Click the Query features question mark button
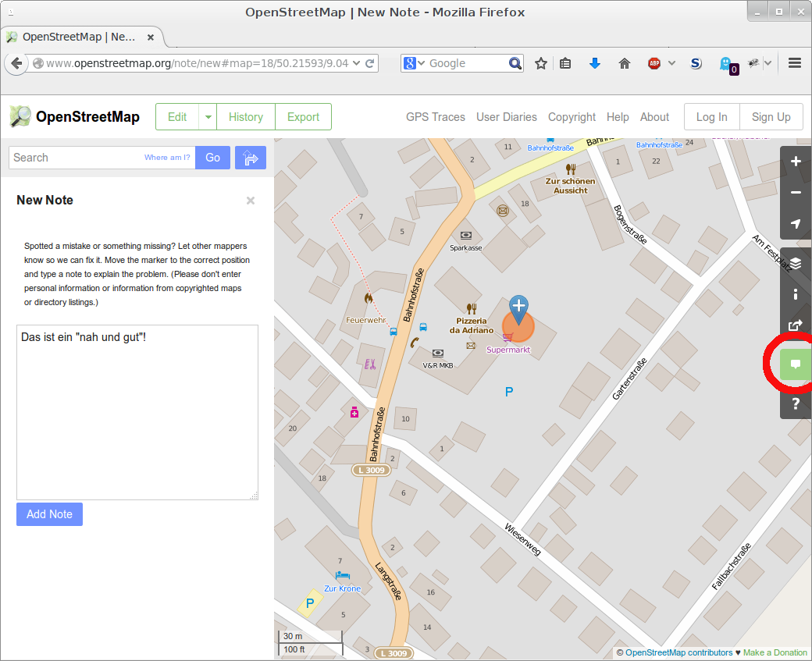 (x=796, y=403)
